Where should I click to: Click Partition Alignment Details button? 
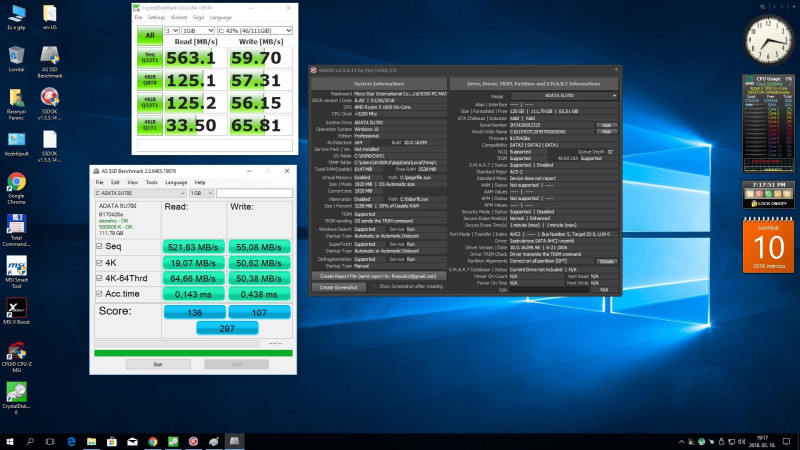(x=607, y=261)
